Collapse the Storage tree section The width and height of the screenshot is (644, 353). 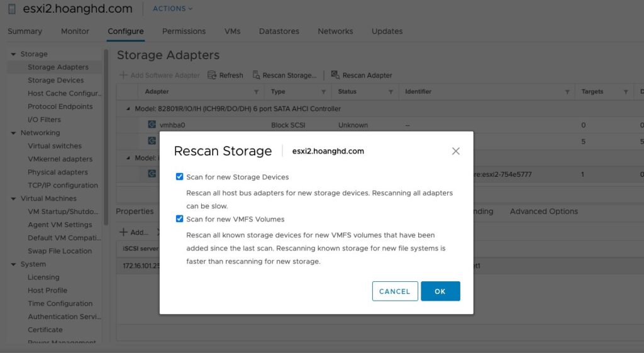13,54
